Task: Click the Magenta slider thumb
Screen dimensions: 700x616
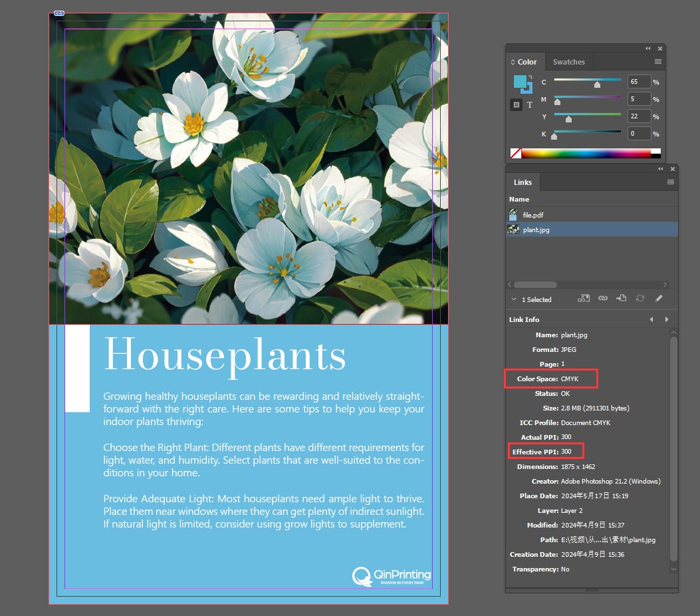Action: pyautogui.click(x=557, y=102)
